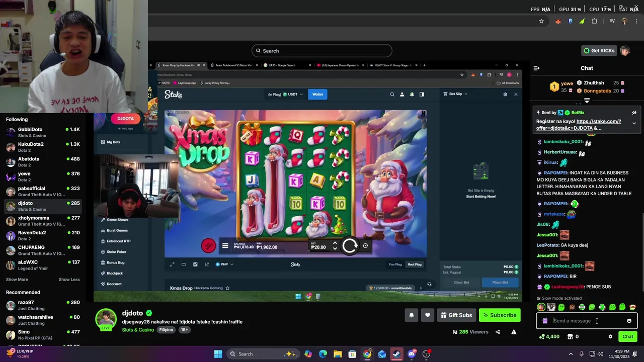Image resolution: width=644 pixels, height=362 pixels.
Task: Open the Stake profile user icon
Action: (x=402, y=94)
